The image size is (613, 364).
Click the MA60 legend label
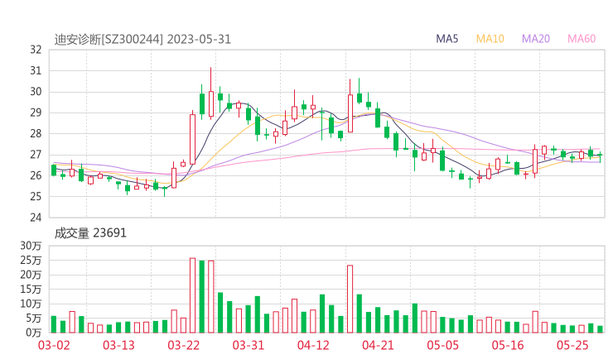pos(582,39)
